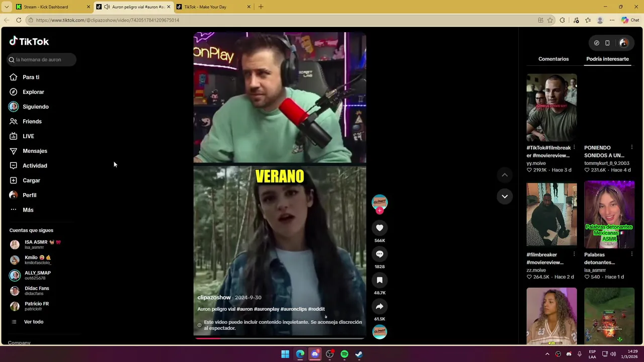Image resolution: width=644 pixels, height=362 pixels.
Task: Open the zz.moive filmbreaker video thumbnail
Action: click(x=551, y=215)
